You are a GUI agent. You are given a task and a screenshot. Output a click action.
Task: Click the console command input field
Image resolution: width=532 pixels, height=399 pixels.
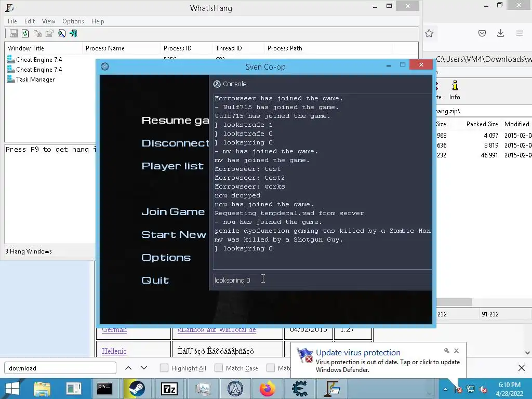coord(322,280)
